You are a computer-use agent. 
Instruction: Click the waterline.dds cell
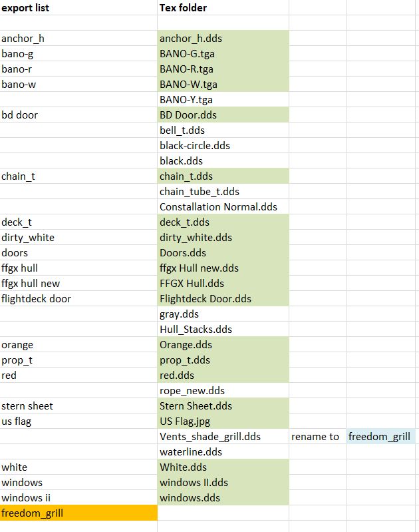(x=223, y=451)
